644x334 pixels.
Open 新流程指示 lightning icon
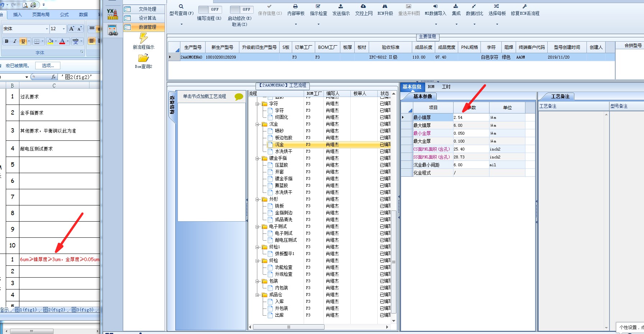pos(143,38)
